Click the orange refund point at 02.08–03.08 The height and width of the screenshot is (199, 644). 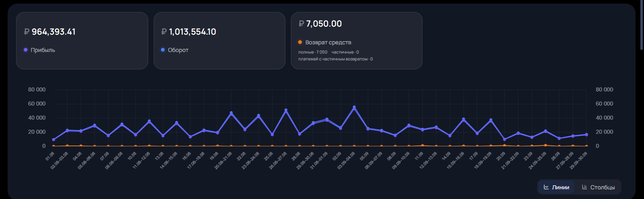[67, 146]
